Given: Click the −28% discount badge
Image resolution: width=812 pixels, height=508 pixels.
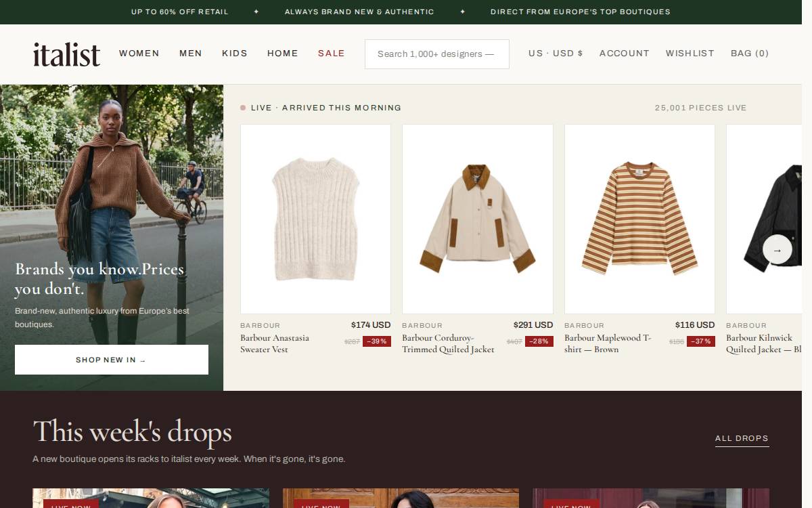Looking at the screenshot, I should [539, 341].
